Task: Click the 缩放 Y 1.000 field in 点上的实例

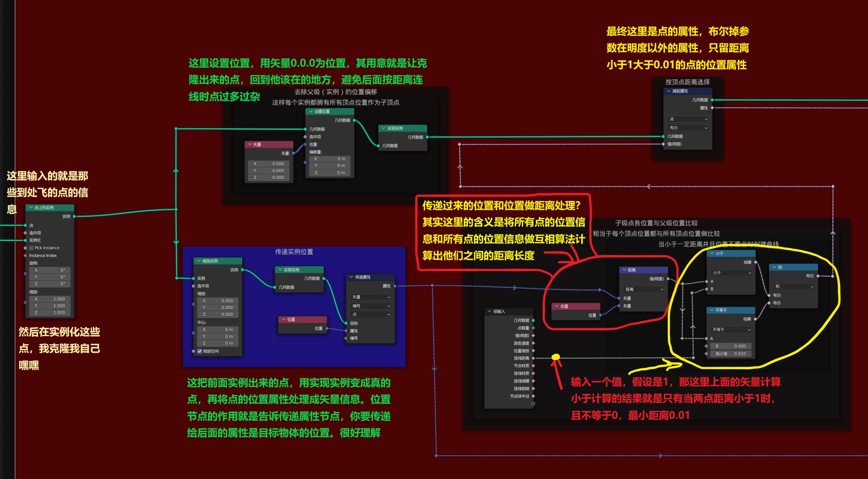Action: tap(50, 306)
